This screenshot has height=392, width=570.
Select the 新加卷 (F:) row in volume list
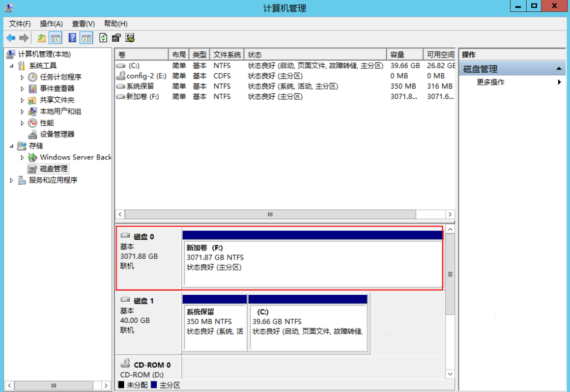click(x=285, y=97)
